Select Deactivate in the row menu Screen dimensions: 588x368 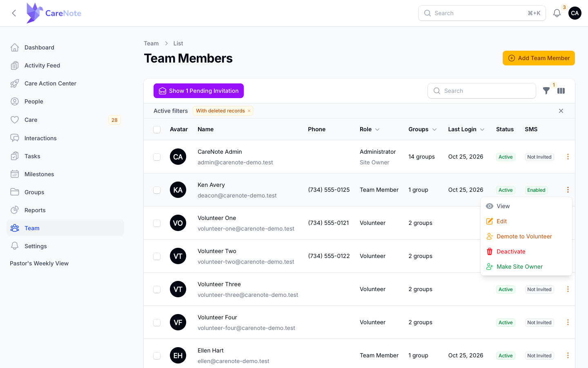526,251
